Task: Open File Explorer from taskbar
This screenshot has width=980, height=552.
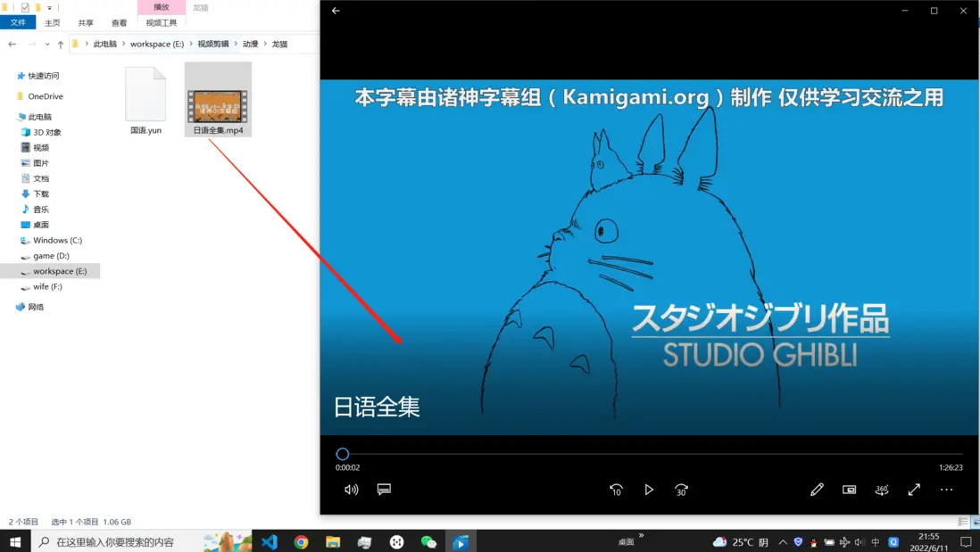Action: click(x=333, y=542)
